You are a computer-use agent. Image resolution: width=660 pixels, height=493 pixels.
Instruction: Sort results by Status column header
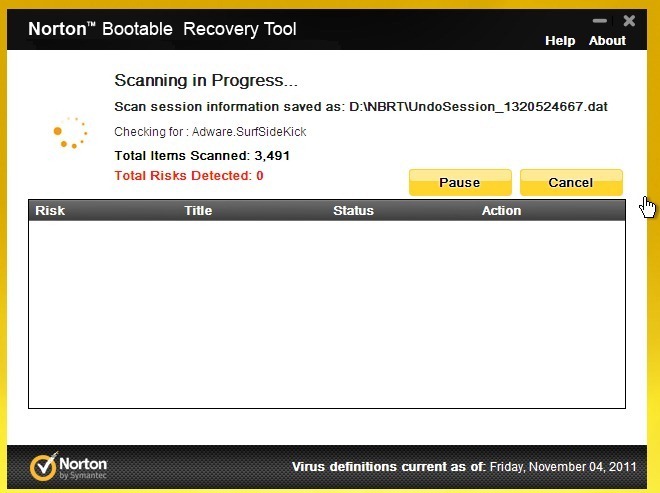coord(353,211)
